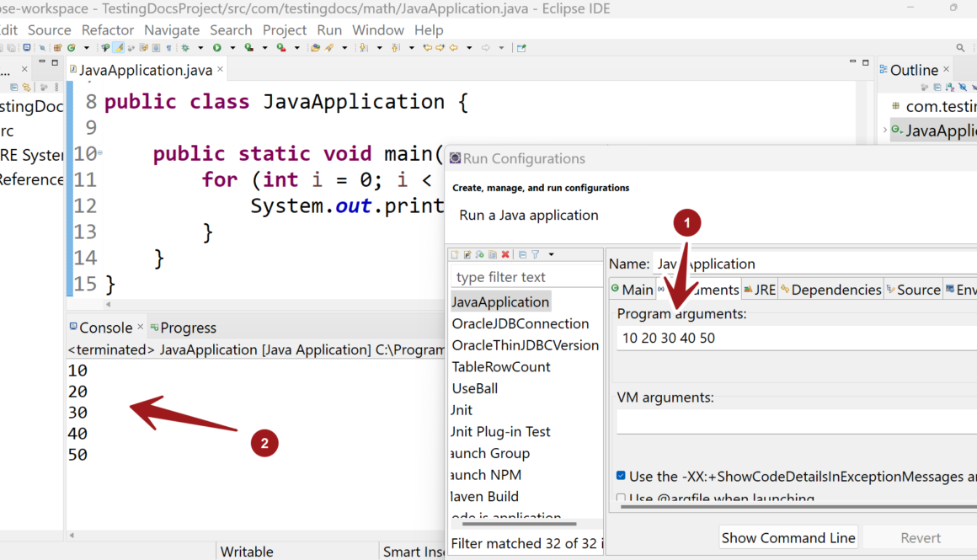977x560 pixels.
Task: Click the New Java Class icon in toolbar
Action: click(72, 48)
